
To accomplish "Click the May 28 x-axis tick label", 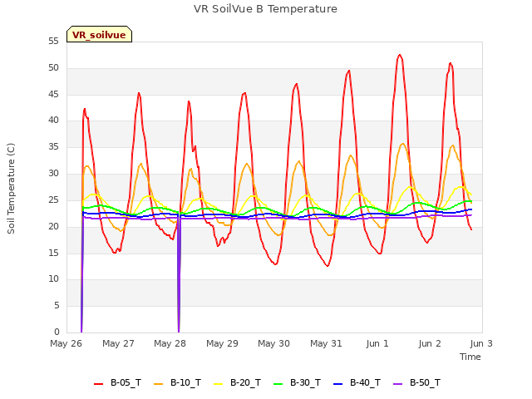I will [170, 343].
